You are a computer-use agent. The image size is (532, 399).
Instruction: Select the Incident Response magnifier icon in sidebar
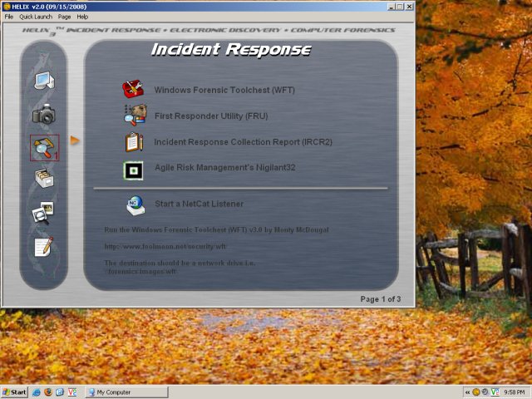44,148
